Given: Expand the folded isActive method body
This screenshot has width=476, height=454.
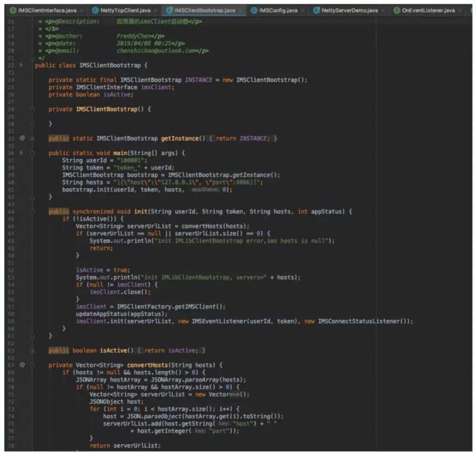Looking at the screenshot, I should [x=32, y=351].
